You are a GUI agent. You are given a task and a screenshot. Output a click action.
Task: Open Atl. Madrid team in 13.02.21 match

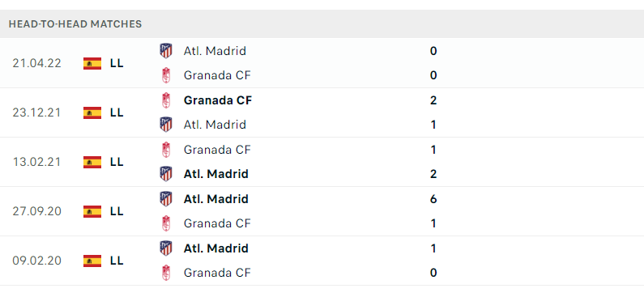pos(216,174)
